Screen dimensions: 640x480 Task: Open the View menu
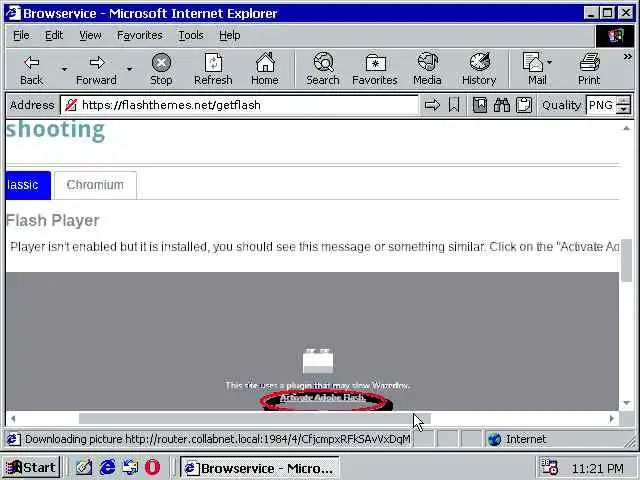click(90, 36)
